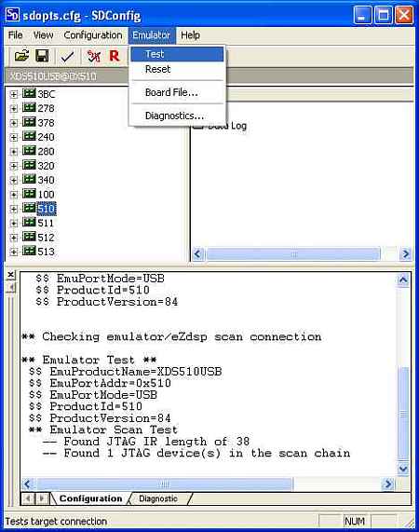Screen dimensions: 419x532
Task: Expand the 3BC port node
Action: [14, 94]
